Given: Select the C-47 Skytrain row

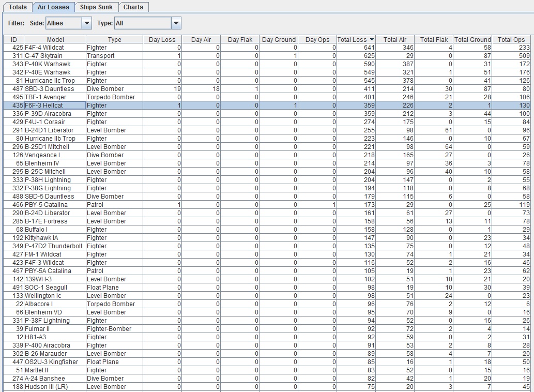Looking at the screenshot, I should click(x=267, y=55).
